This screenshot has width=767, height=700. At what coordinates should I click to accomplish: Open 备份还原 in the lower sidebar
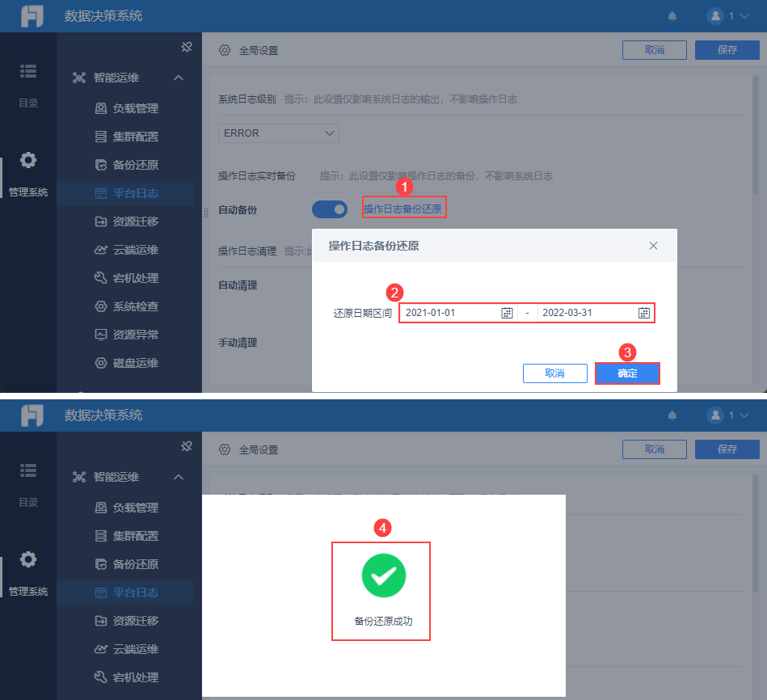[x=126, y=564]
